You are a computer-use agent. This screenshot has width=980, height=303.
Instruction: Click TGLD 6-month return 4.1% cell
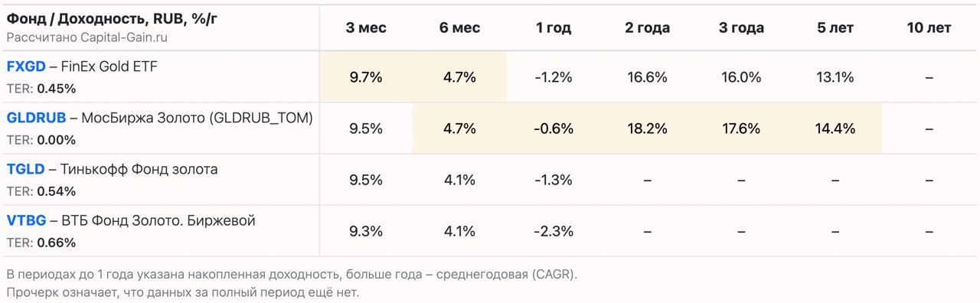459,180
